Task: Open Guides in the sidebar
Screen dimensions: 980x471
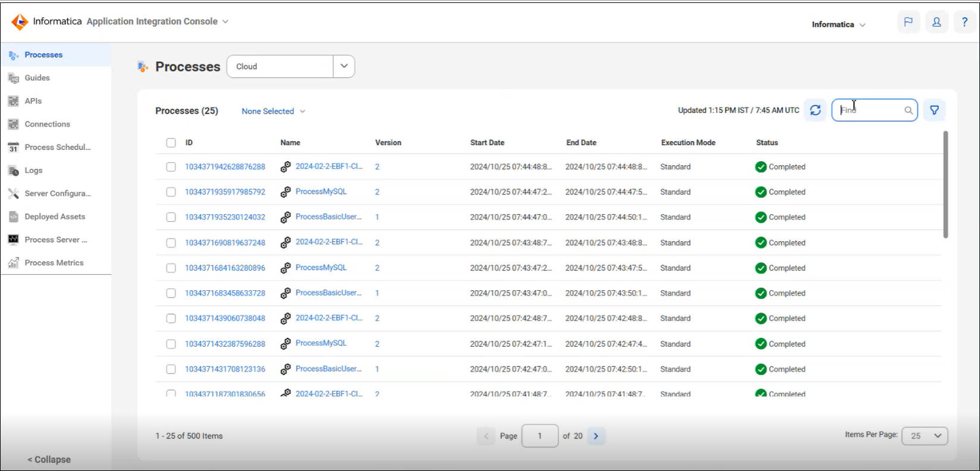Action: 37,78
